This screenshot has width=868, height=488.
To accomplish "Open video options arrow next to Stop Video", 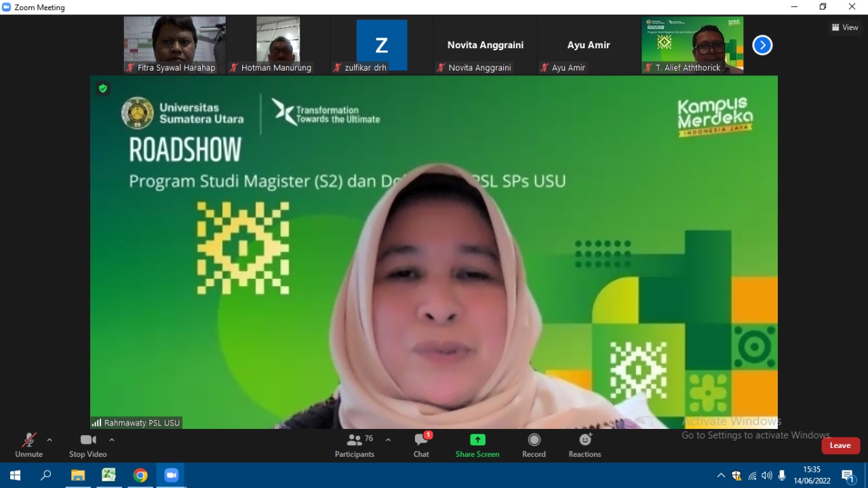I will [x=112, y=440].
